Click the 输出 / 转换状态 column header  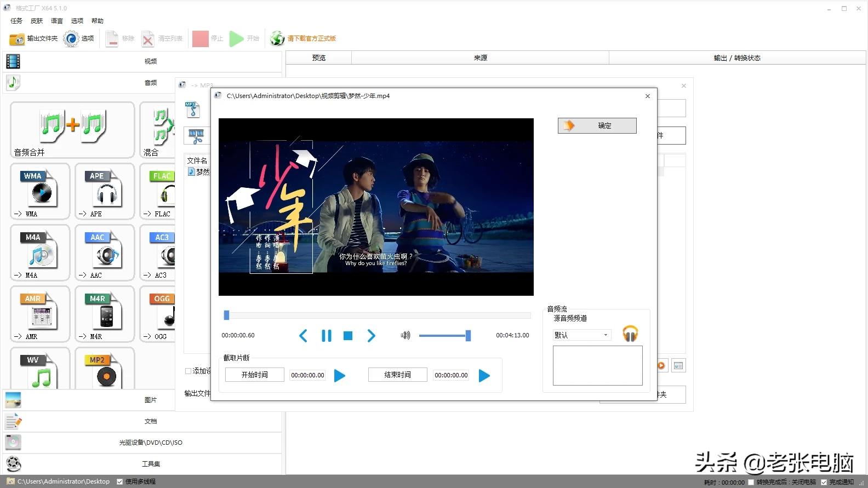pos(737,58)
